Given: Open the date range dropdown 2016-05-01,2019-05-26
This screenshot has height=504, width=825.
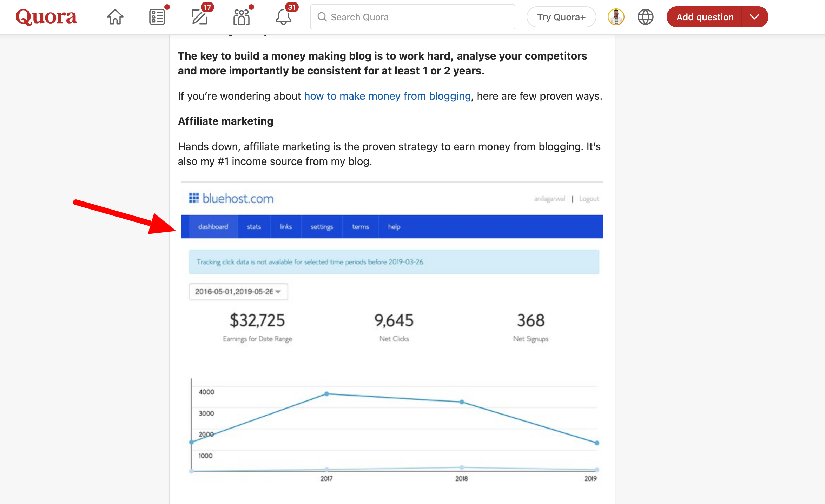Looking at the screenshot, I should tap(238, 291).
